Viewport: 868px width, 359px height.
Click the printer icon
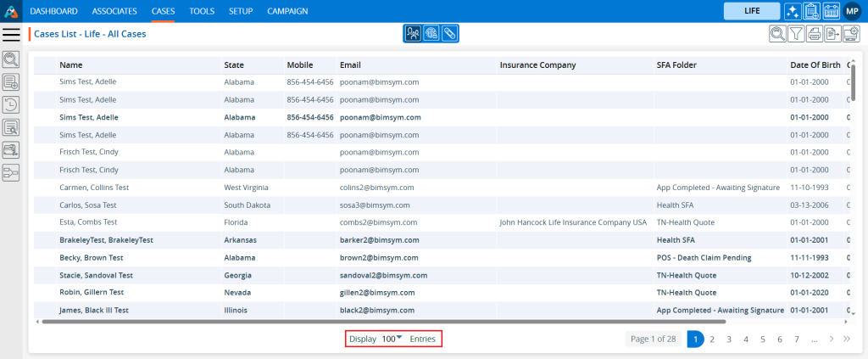[815, 34]
